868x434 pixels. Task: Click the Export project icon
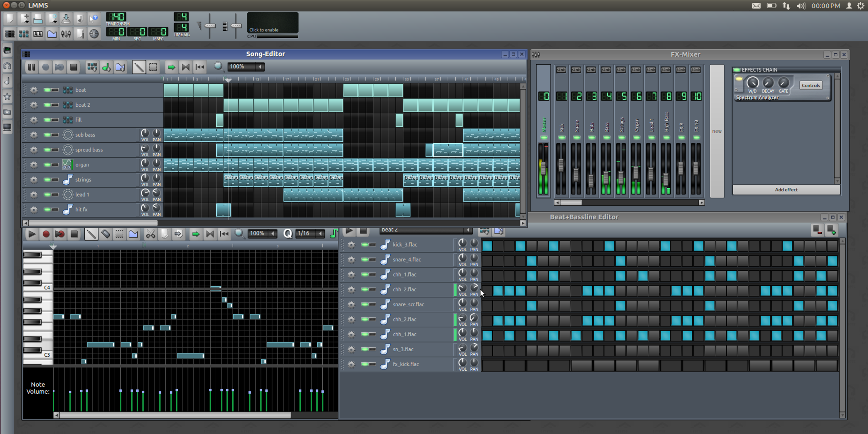pyautogui.click(x=66, y=19)
